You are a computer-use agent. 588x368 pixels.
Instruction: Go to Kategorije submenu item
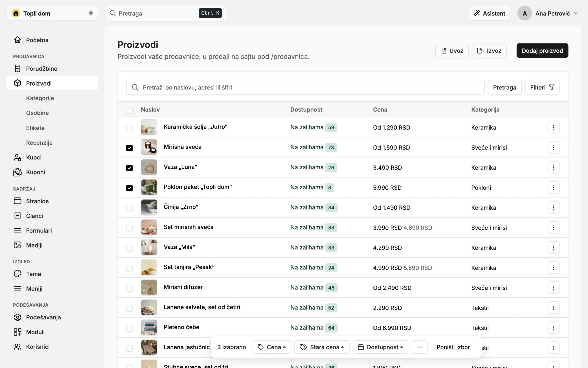[x=40, y=98]
